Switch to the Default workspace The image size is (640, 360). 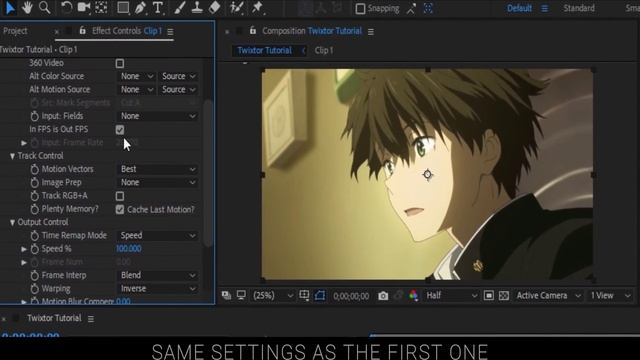pos(519,8)
